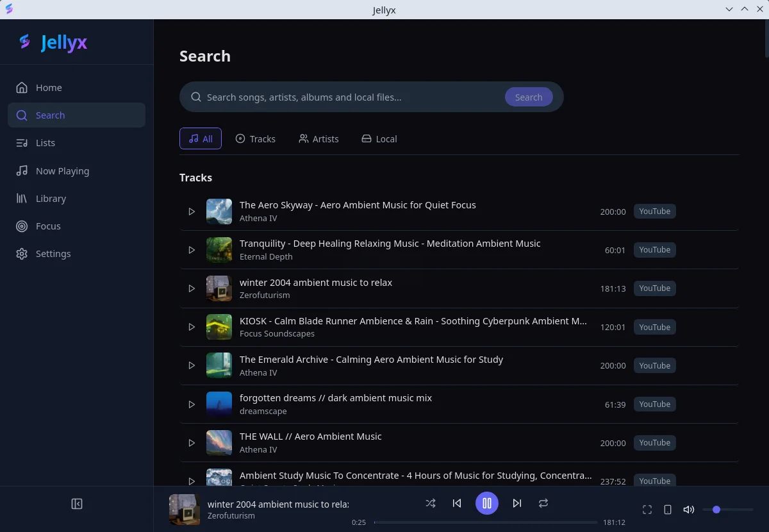Click artist name dreamscape
Image resolution: width=769 pixels, height=532 pixels.
click(263, 411)
